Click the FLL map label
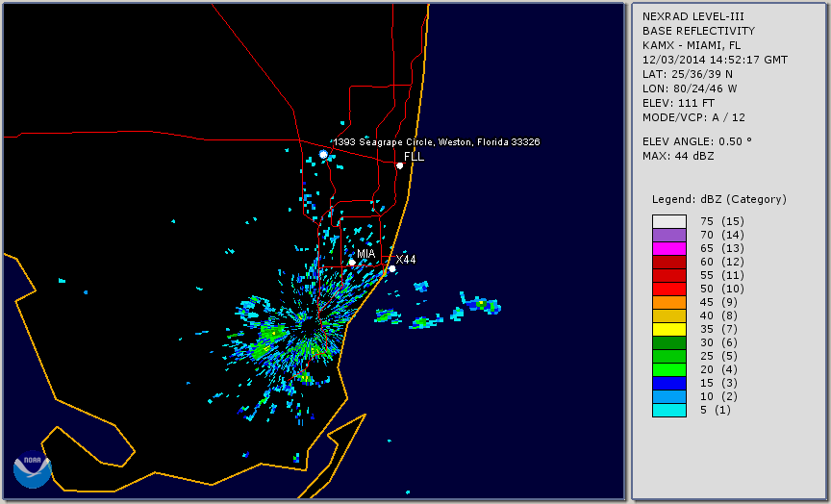 pyautogui.click(x=414, y=157)
